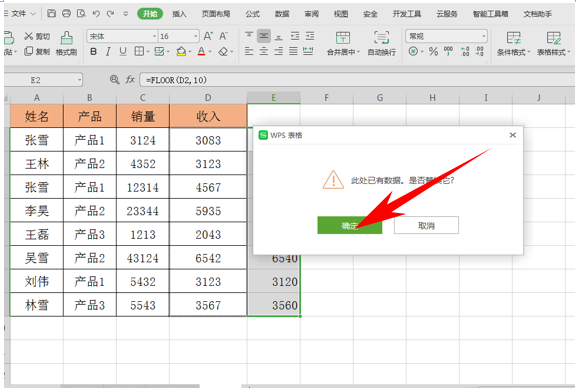
Task: Switch to the 审阅 tab
Action: point(312,14)
